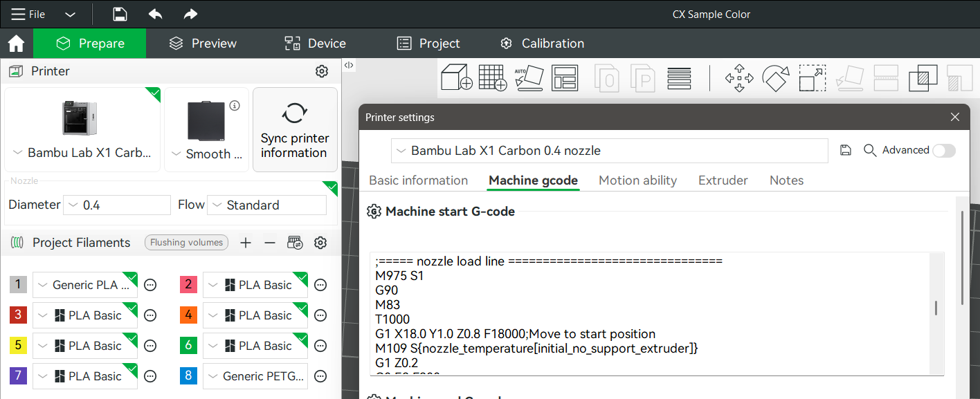Open more options for filament 4
The image size is (980, 399).
pyautogui.click(x=320, y=315)
